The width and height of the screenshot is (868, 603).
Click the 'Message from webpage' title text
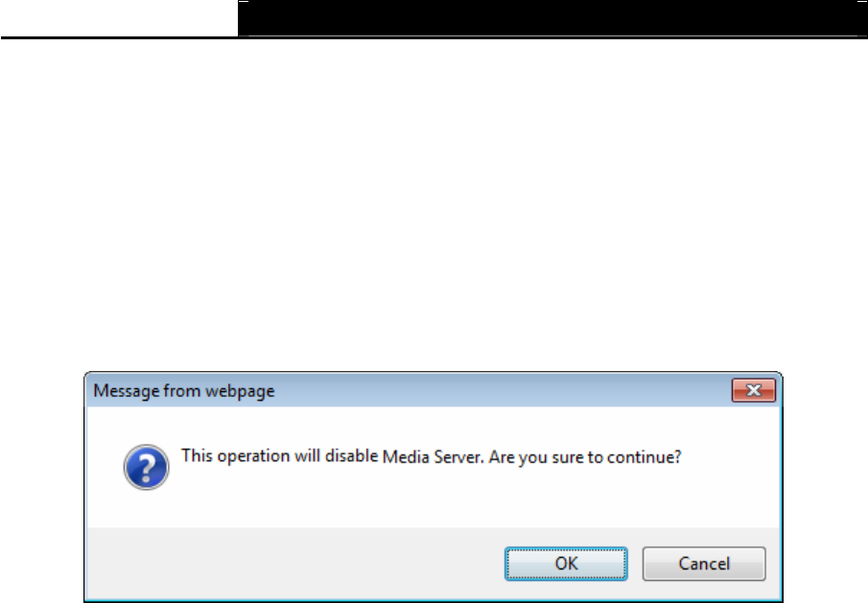pos(184,391)
